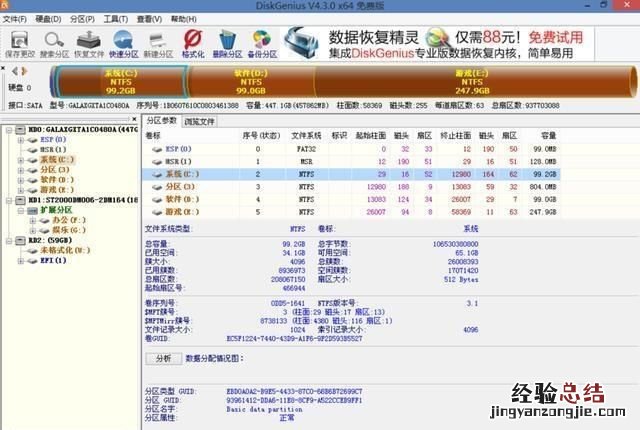Click the 文件系统 column header
This screenshot has height=430, width=640.
pyautogui.click(x=307, y=136)
